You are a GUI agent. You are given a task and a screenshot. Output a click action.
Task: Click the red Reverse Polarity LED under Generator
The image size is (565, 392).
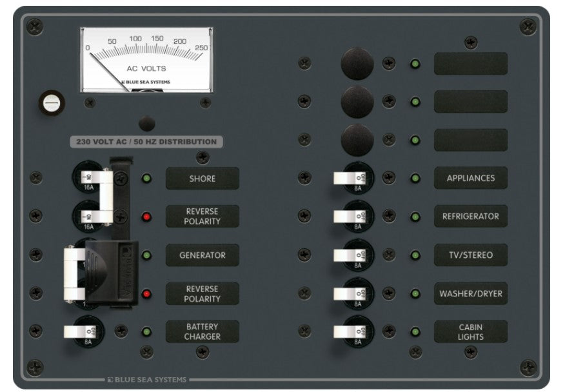pos(147,294)
